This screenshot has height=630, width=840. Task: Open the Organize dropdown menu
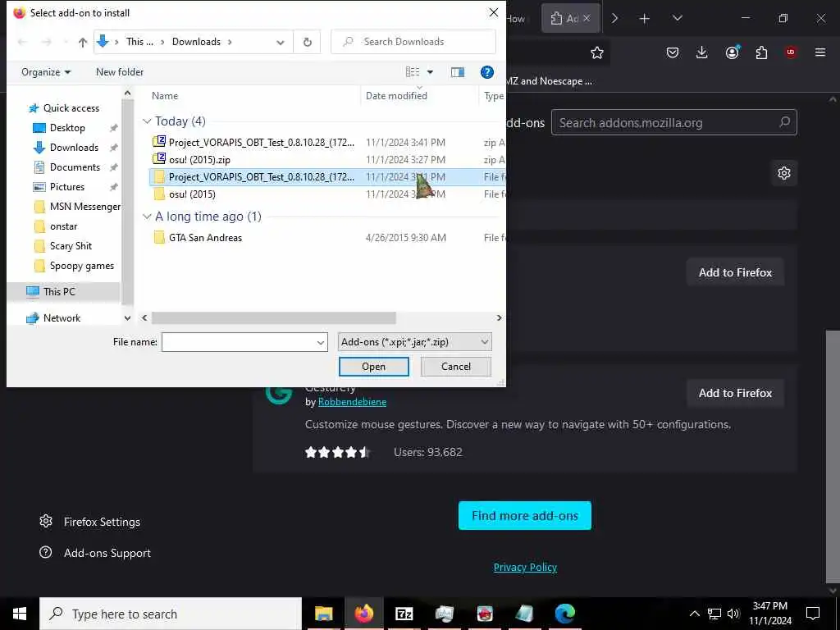(46, 72)
